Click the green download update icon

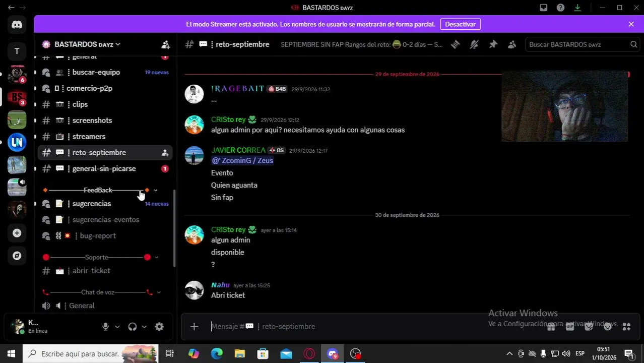click(577, 8)
